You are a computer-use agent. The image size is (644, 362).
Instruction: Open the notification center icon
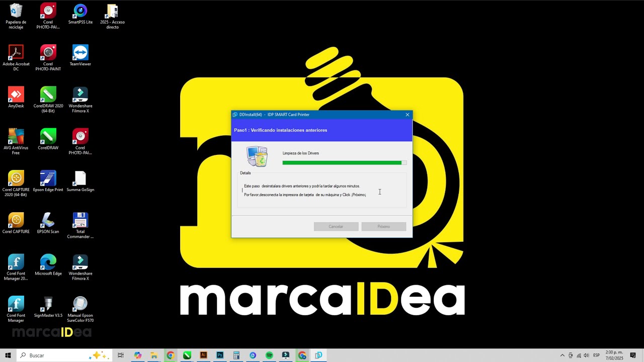tap(633, 355)
